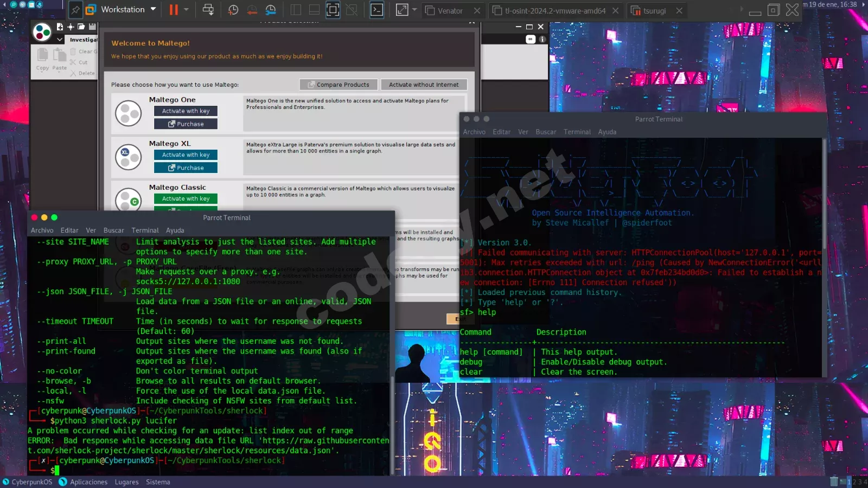The image size is (868, 488).
Task: Open the dropdown arrow beside the pause button
Action: click(x=187, y=10)
